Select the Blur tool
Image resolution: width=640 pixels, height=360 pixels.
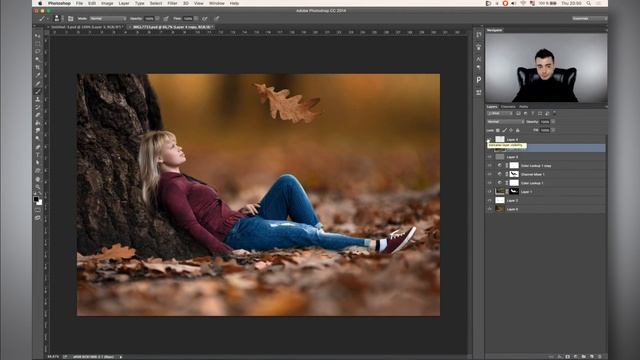pyautogui.click(x=38, y=131)
